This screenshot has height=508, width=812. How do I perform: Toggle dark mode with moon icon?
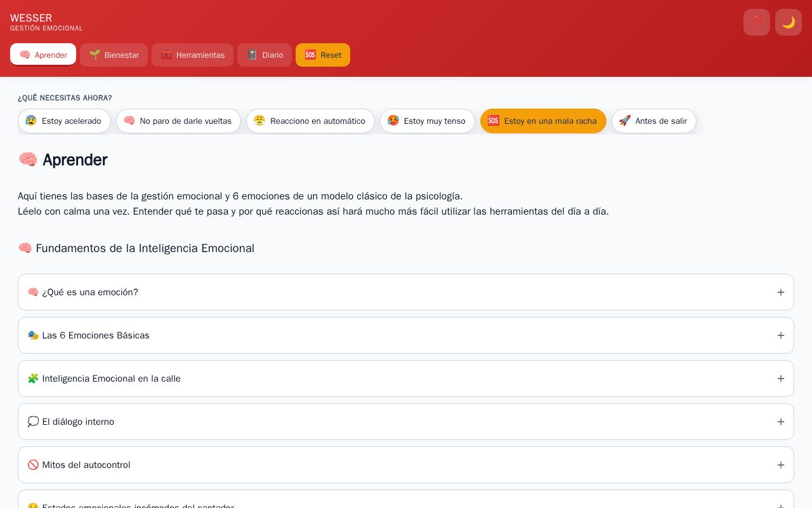pos(789,22)
